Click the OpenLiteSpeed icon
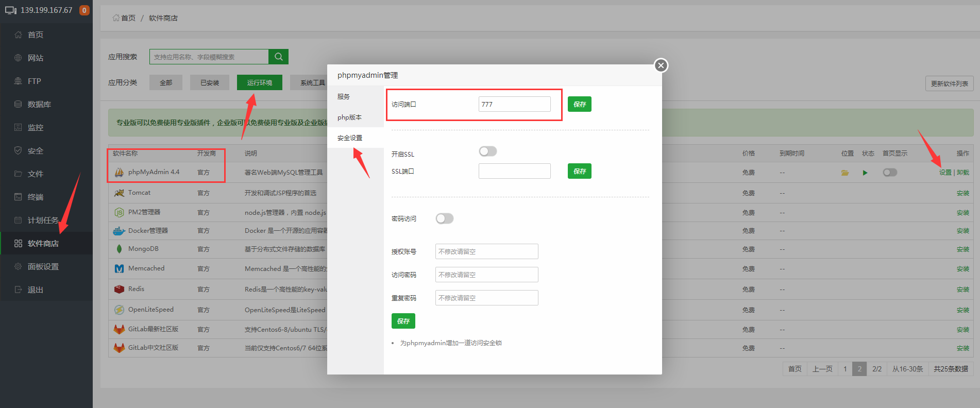The height and width of the screenshot is (408, 980). pyautogui.click(x=119, y=310)
